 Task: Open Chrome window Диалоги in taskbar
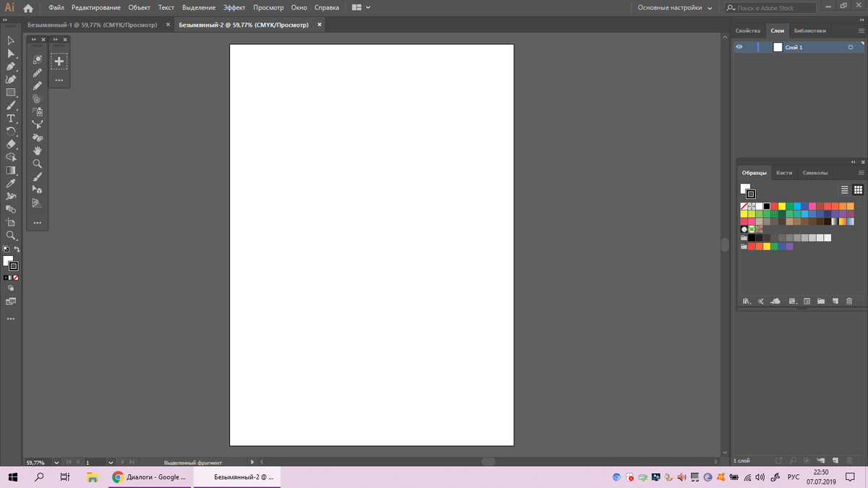point(150,477)
